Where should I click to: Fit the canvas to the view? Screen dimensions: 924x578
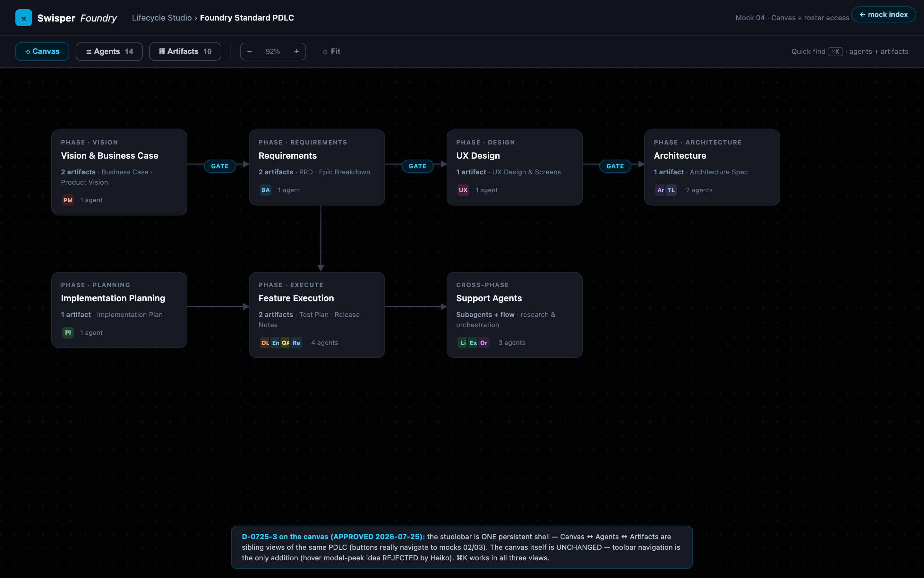[331, 51]
